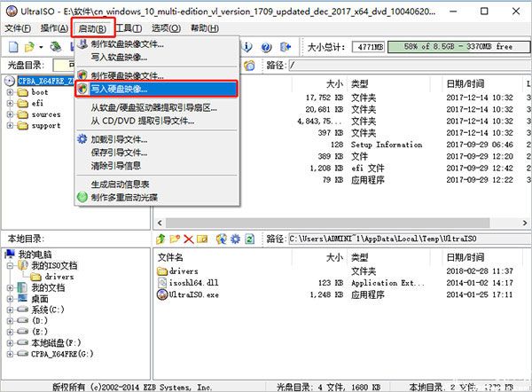The height and width of the screenshot is (392, 532).
Task: Click the gear icon beside 加载引导文件
Action: (x=82, y=139)
